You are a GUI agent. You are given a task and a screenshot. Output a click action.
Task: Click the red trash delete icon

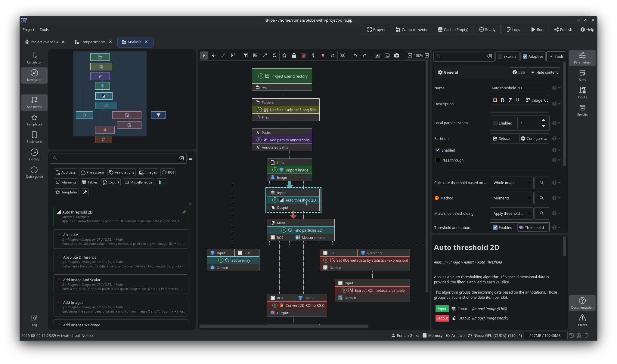pos(303,55)
